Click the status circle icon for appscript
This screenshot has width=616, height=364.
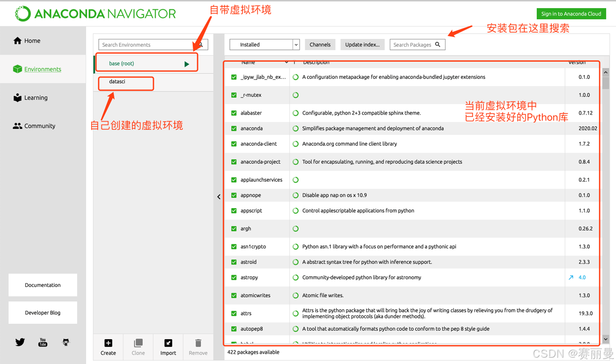pos(296,211)
